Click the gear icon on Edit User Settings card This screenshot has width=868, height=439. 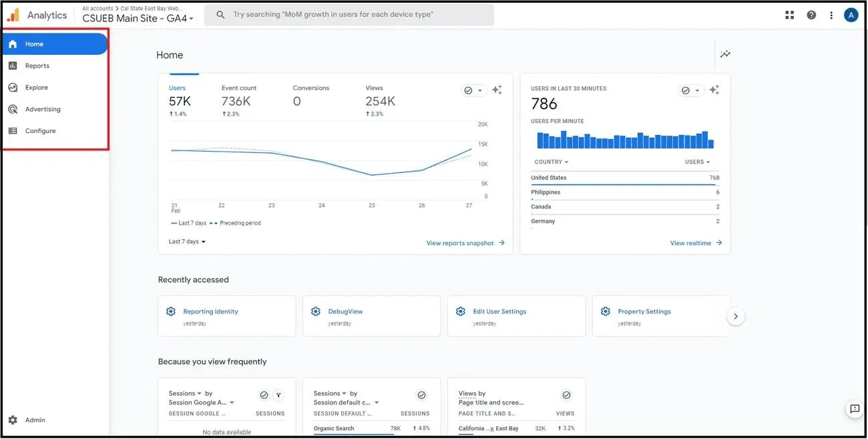point(461,311)
